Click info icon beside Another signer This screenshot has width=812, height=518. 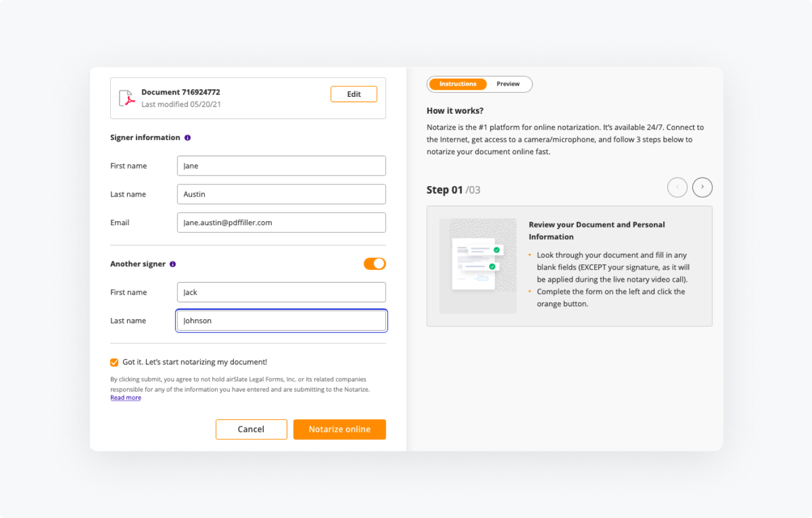(x=173, y=264)
